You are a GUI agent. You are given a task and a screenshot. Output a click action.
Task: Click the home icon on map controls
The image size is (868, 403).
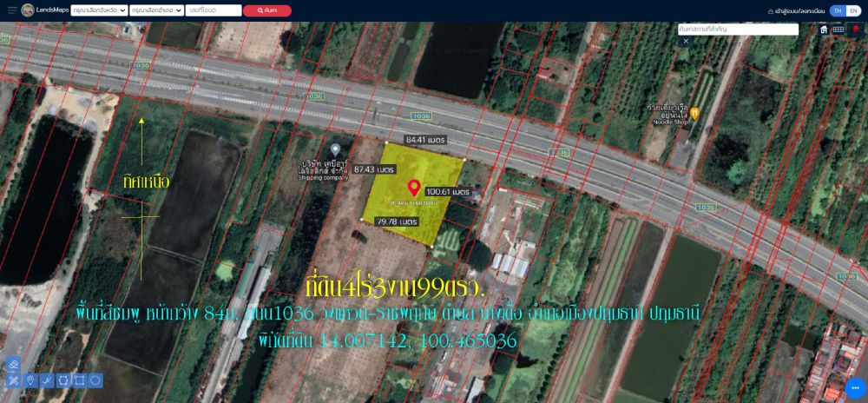tap(824, 30)
